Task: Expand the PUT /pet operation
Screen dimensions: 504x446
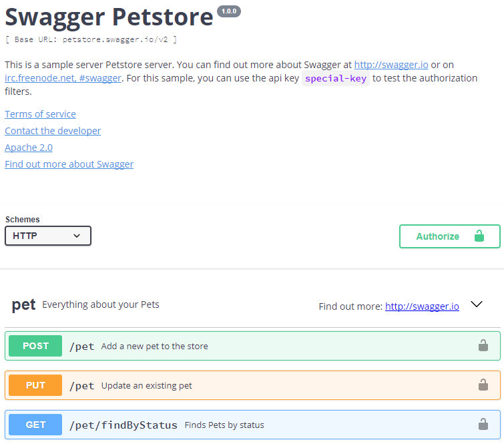Action: click(252, 385)
